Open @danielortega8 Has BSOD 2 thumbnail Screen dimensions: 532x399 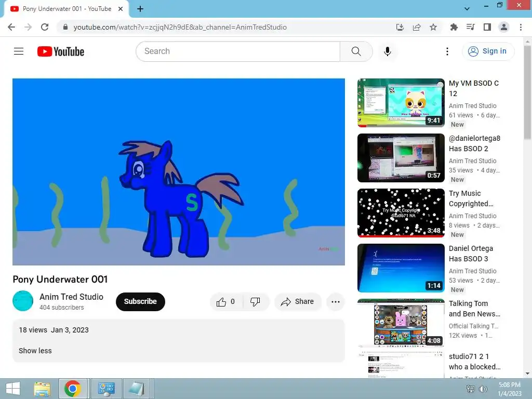[401, 158]
